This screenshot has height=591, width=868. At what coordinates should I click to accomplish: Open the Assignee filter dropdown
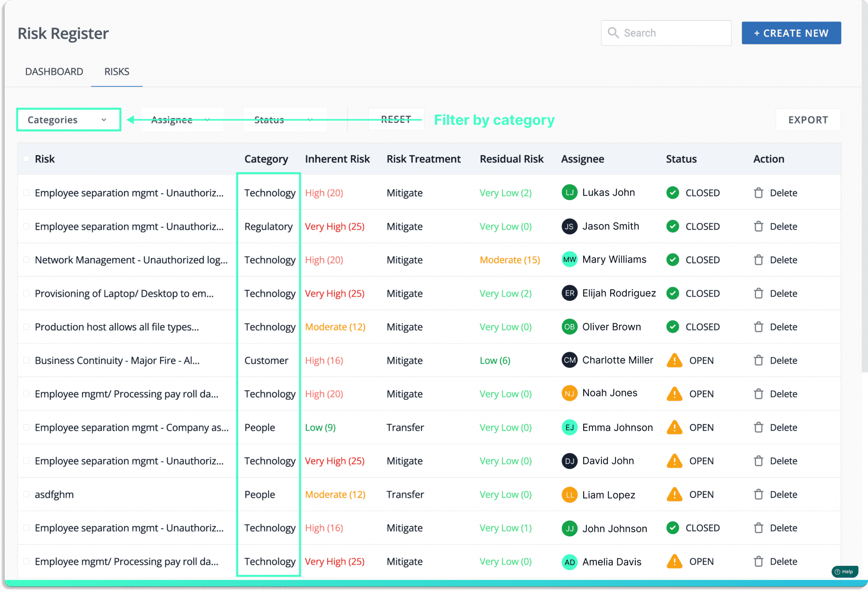(182, 120)
